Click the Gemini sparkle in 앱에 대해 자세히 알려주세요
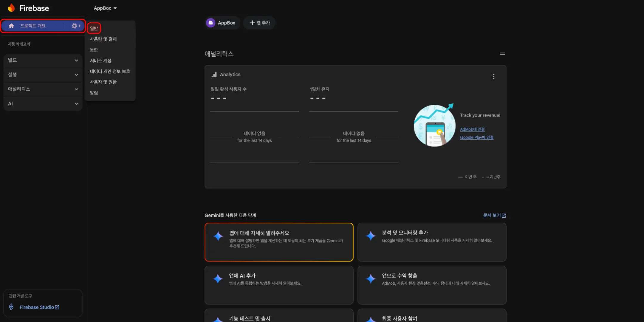The height and width of the screenshot is (322, 644). (x=218, y=236)
